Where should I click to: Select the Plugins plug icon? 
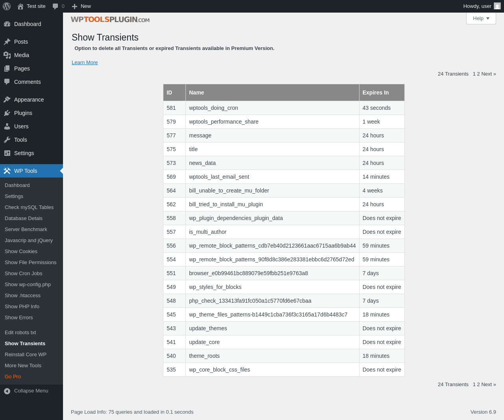coord(7,113)
